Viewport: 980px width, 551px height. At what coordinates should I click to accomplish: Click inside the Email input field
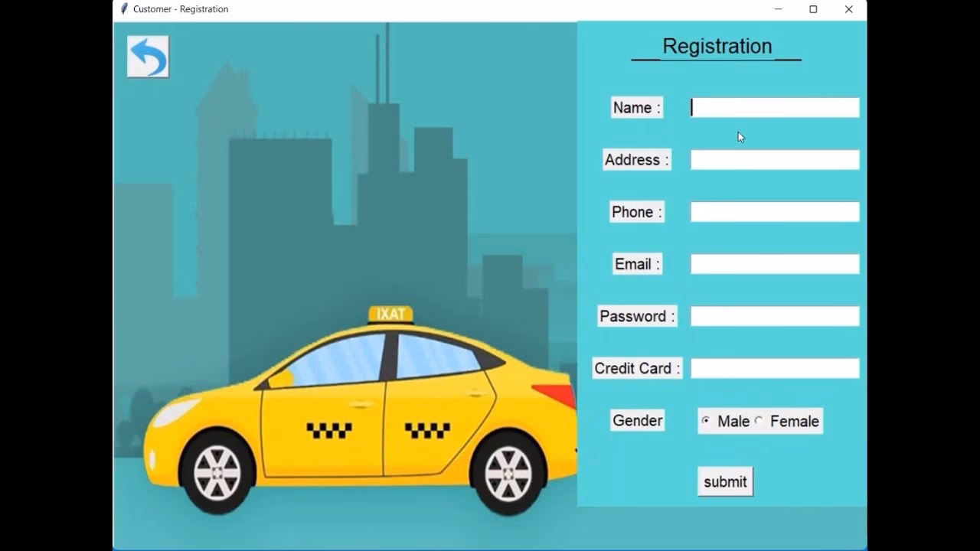point(774,263)
